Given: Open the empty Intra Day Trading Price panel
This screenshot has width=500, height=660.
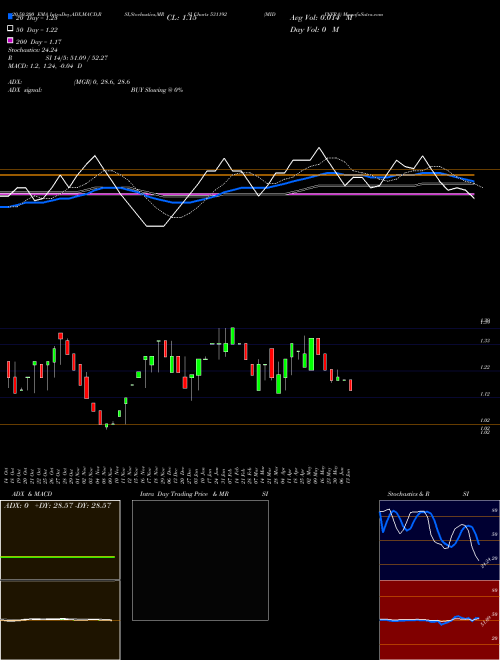Looking at the screenshot, I should tap(200, 560).
